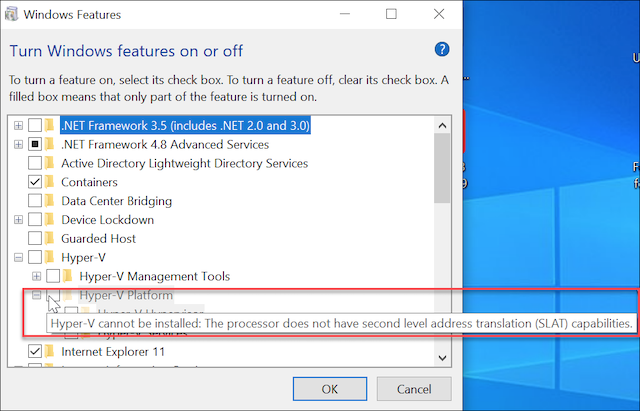The image size is (640, 411).
Task: Collapse the Hyper-V tree node
Action: click(18, 257)
